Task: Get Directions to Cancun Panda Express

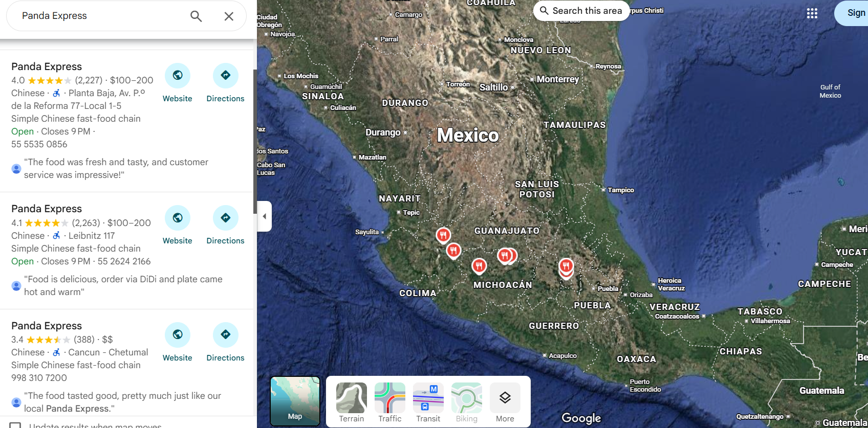Action: click(x=225, y=343)
